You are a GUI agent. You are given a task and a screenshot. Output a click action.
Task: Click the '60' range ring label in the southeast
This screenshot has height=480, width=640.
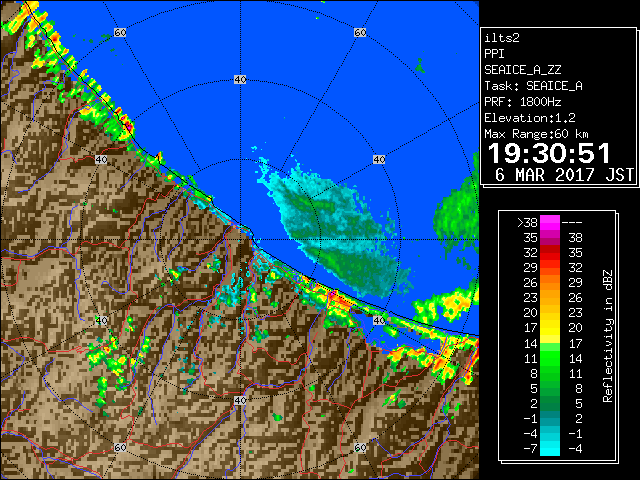[x=360, y=447]
